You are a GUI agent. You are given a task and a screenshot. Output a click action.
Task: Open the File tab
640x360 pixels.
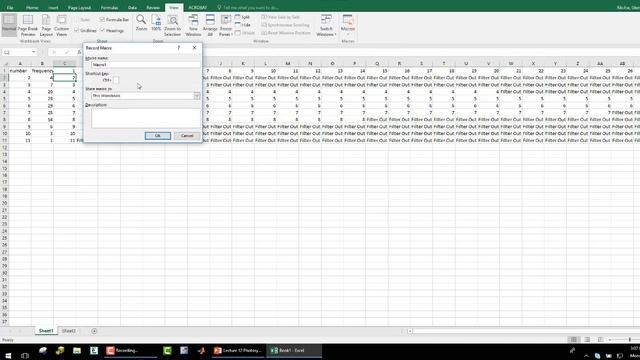10,8
